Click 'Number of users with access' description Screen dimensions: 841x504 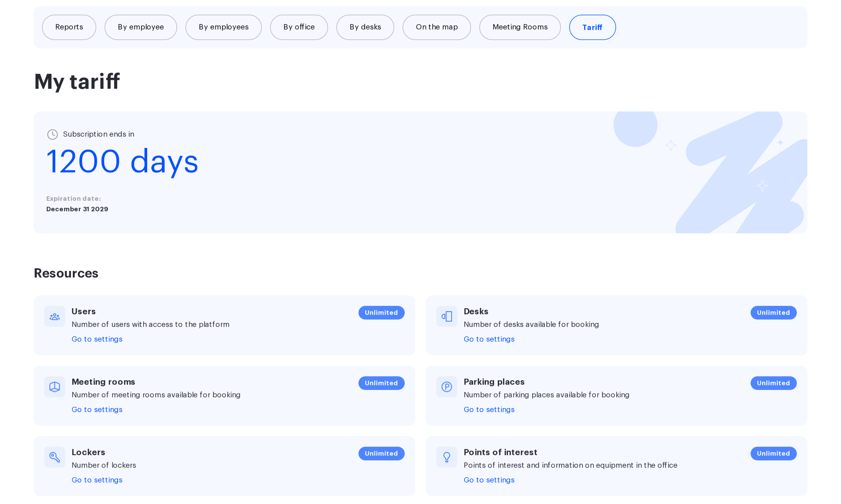(x=150, y=324)
